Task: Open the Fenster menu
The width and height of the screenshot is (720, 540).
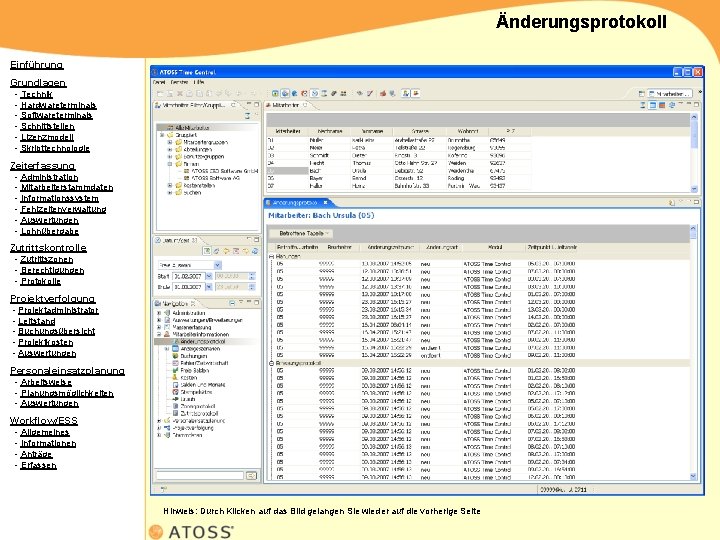Action: pyautogui.click(x=179, y=82)
